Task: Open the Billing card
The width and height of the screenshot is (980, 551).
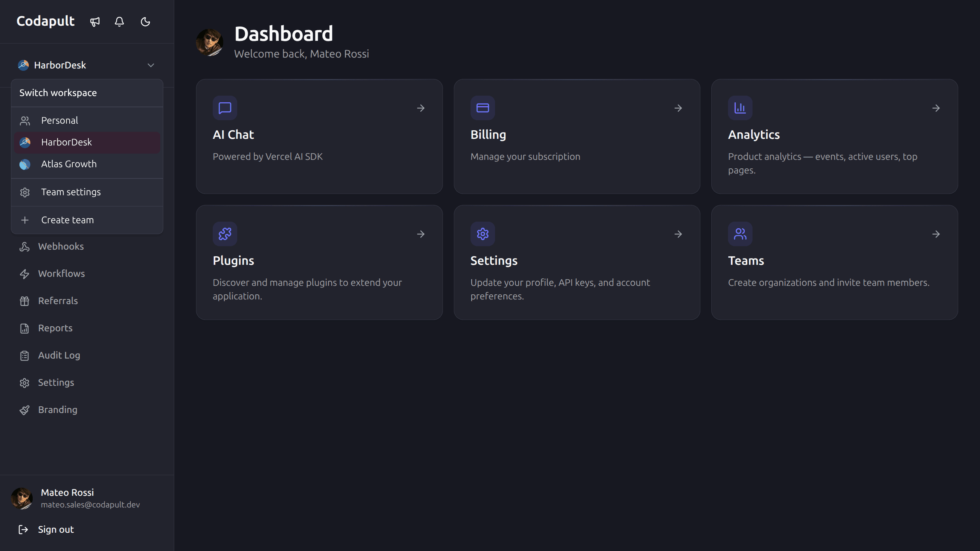Action: [577, 136]
